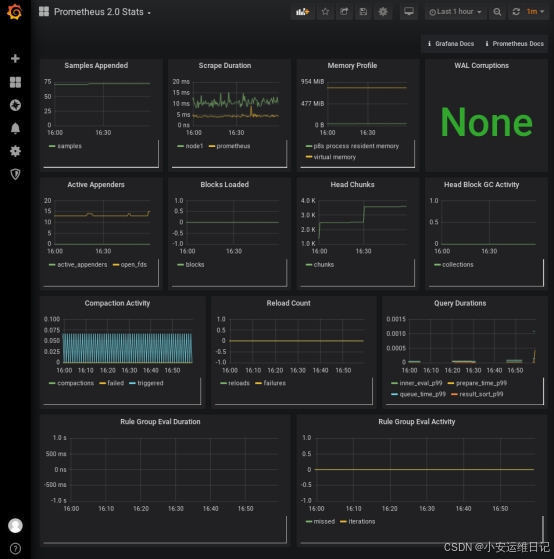Toggle the result_sort_p99 legend series
Screen dimensions: 554x559
tap(481, 394)
